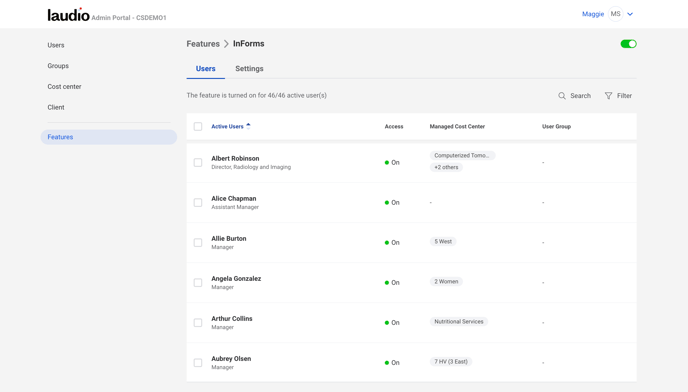The width and height of the screenshot is (688, 392).
Task: Click the laudio logo
Action: (x=68, y=14)
